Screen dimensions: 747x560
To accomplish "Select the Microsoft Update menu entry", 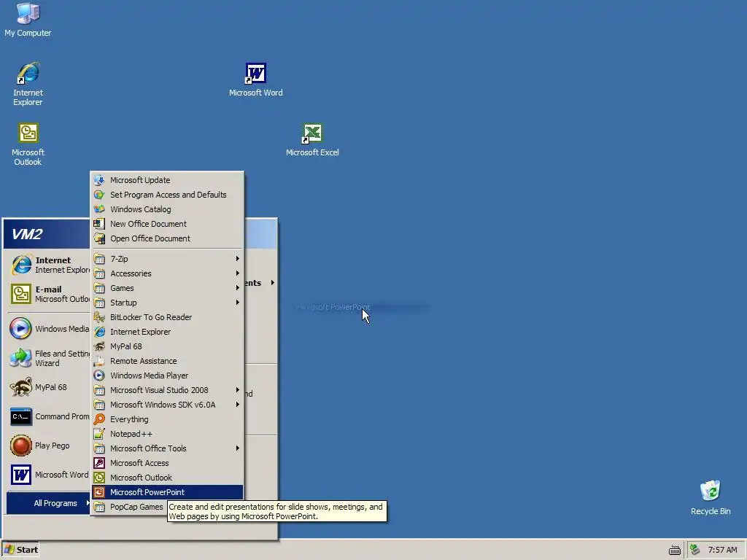I will tap(167, 180).
